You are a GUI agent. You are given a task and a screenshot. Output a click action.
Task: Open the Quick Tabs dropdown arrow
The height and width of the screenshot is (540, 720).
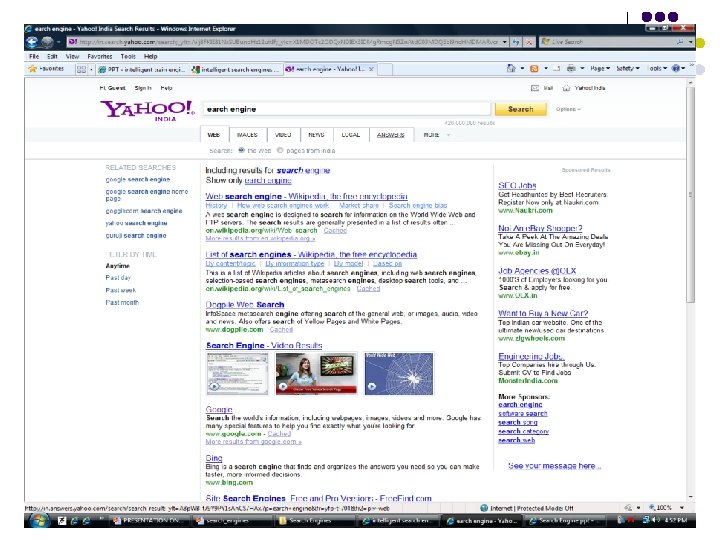[91, 69]
